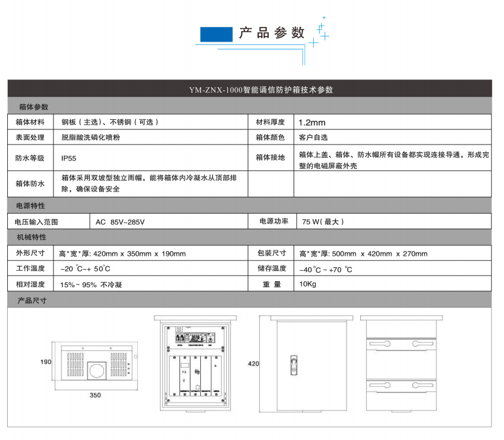The height and width of the screenshot is (440, 504).
Task: Select the 10Kg weight value
Action: click(x=307, y=284)
